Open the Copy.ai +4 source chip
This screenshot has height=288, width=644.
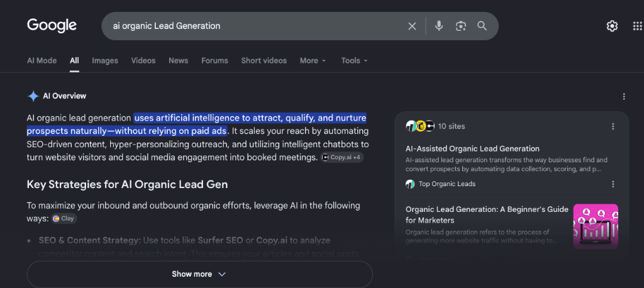[342, 157]
